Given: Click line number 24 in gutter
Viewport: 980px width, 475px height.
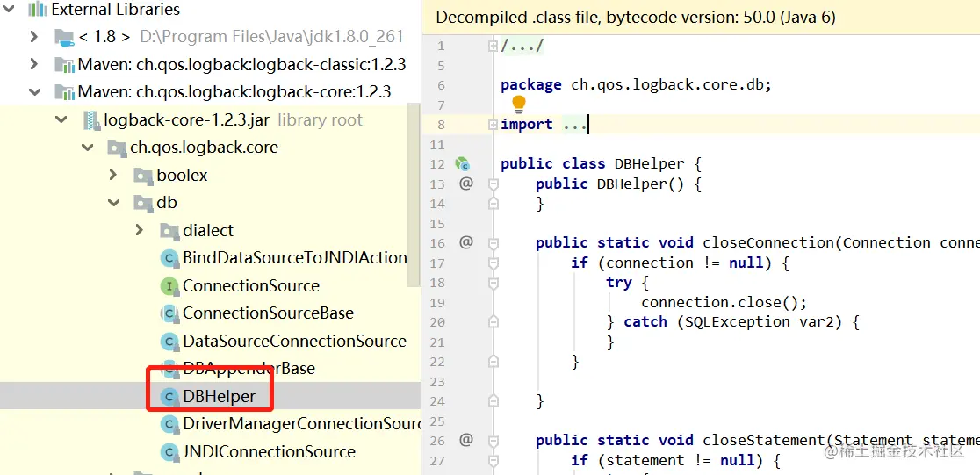Looking at the screenshot, I should coord(437,401).
